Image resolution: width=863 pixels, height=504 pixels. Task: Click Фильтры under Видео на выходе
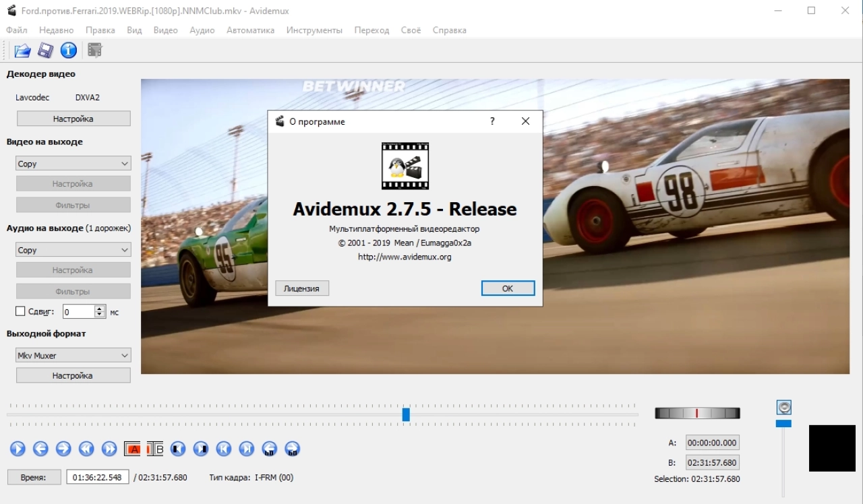(x=73, y=206)
